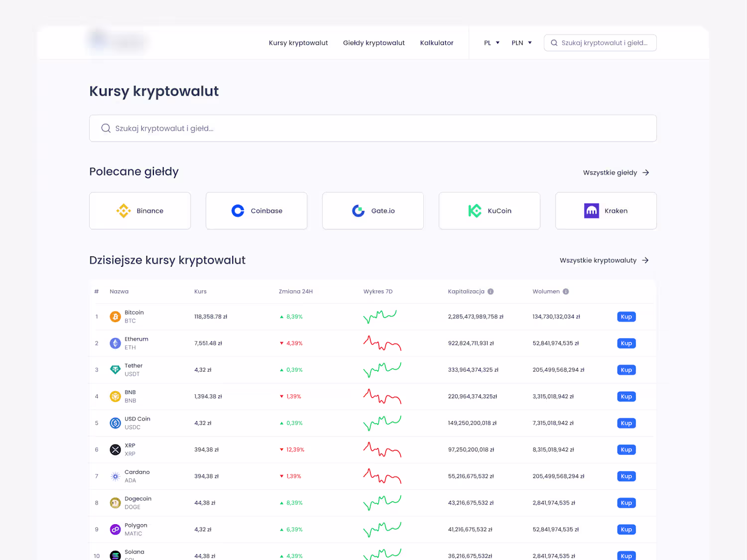Click Bitcoin price 118,358.78 zł
This screenshot has width=747, height=560.
coord(211,317)
